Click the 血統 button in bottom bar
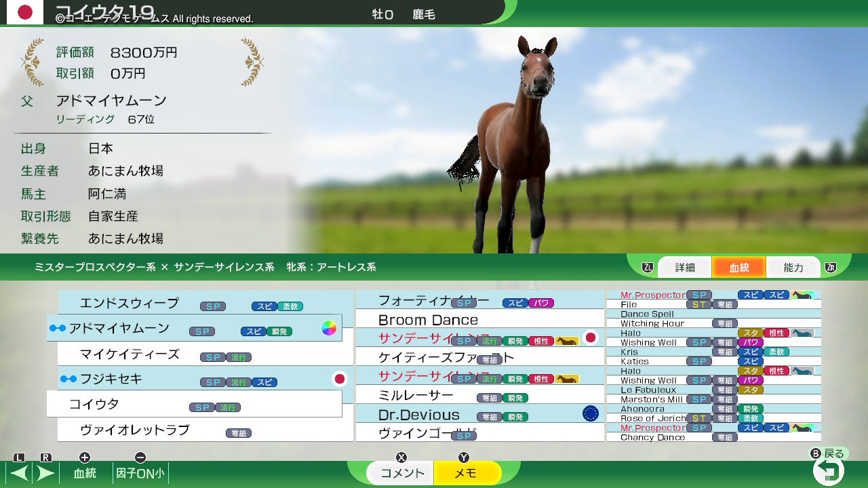Screen dimensions: 868x488 85,474
